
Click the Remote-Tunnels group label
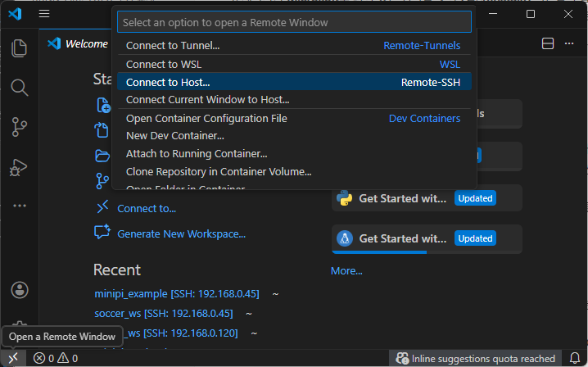coord(422,46)
